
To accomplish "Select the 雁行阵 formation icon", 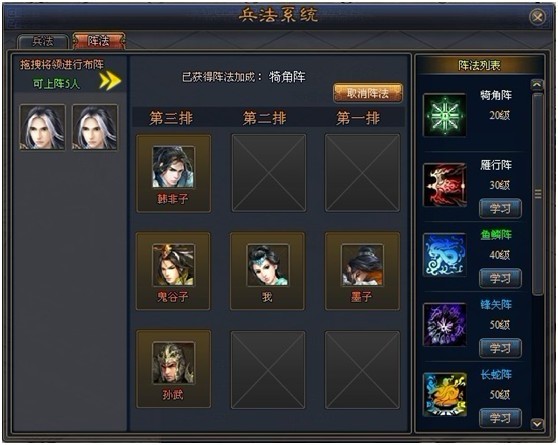I will pos(444,185).
